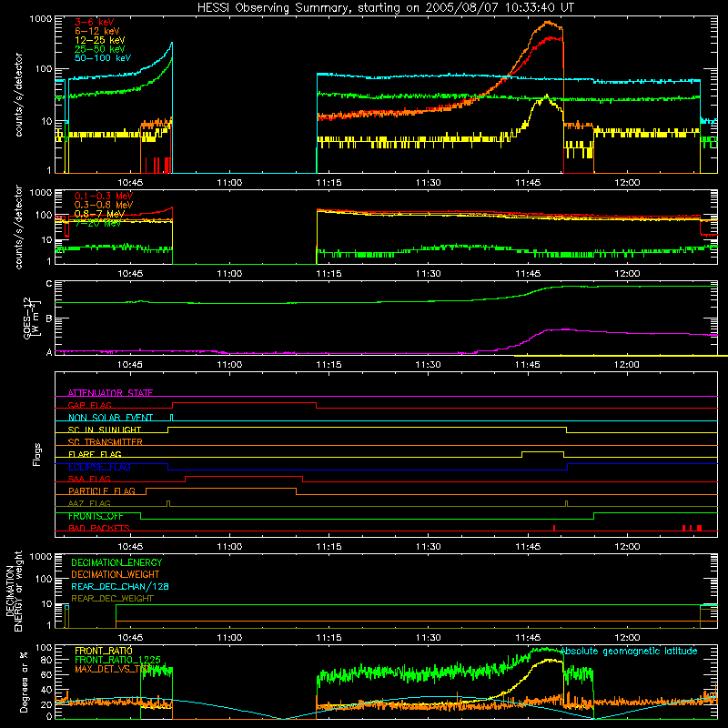Click the raised SAA_FLAG segment
The image size is (728, 728).
(x=244, y=476)
